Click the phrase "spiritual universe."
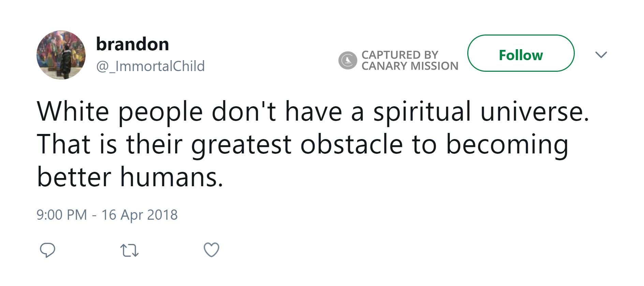The image size is (644, 286). [x=481, y=111]
